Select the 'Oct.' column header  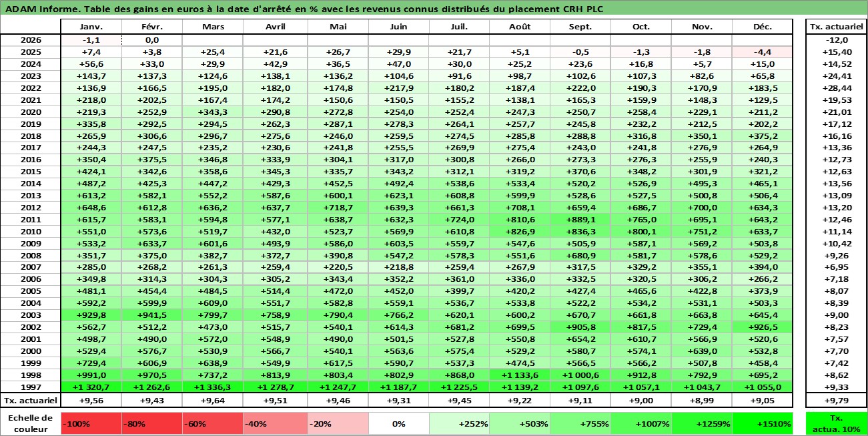641,27
